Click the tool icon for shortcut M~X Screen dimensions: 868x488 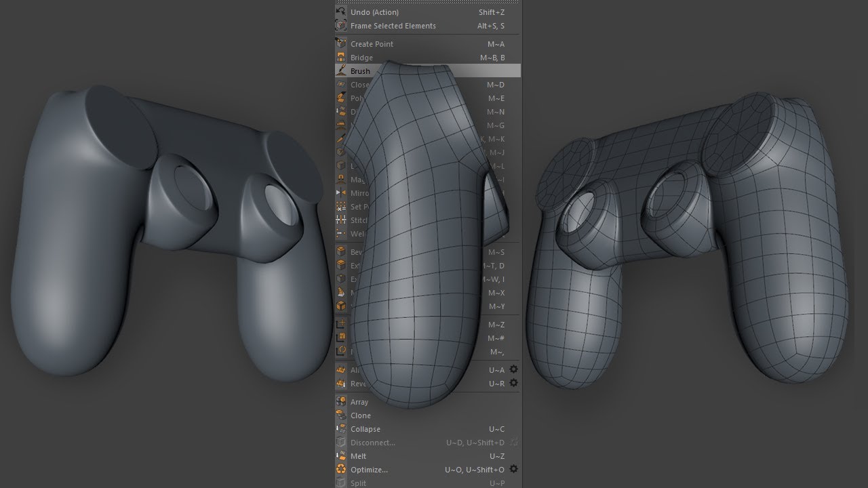[x=341, y=293]
